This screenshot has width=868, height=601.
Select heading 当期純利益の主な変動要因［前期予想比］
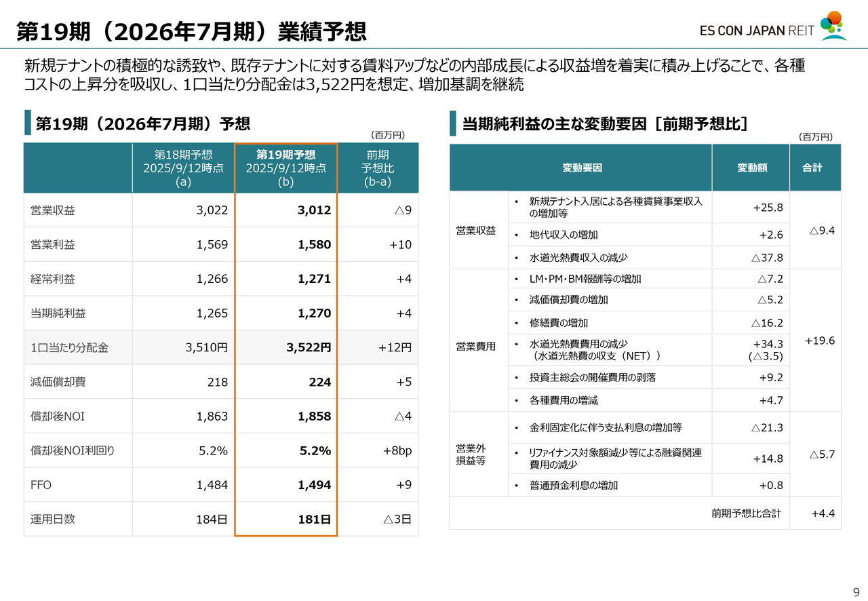tap(605, 123)
